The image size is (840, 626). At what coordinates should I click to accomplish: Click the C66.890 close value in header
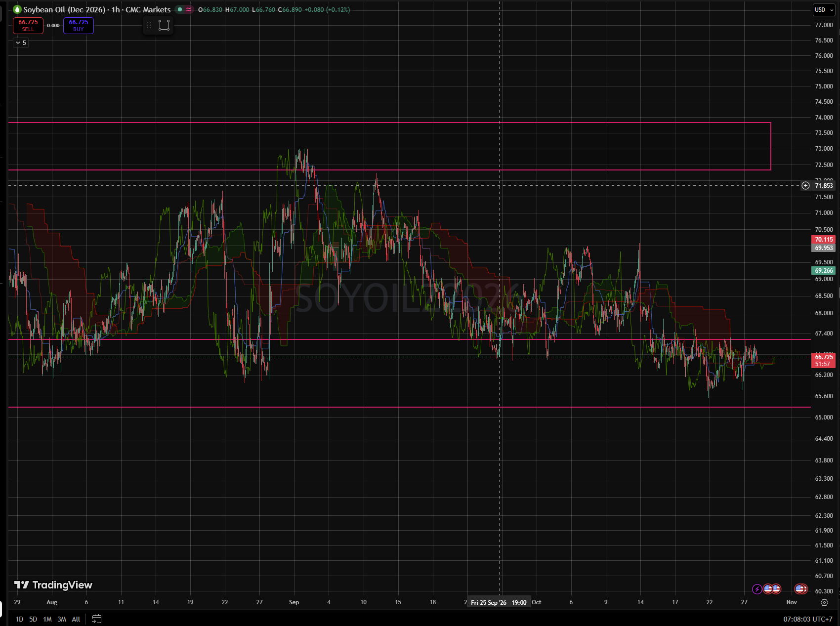[290, 9]
